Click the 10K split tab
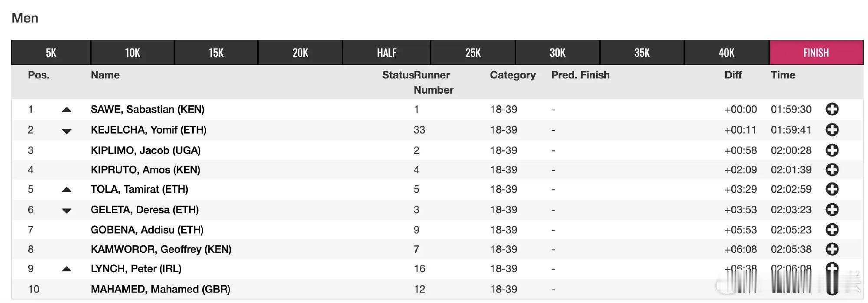This screenshot has width=868, height=303. click(x=132, y=52)
